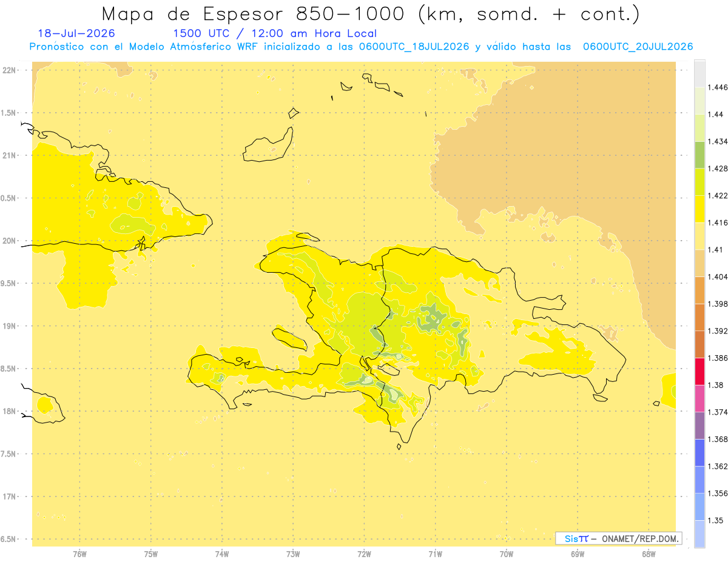Click the 70W longitude label
Image resolution: width=728 pixels, height=562 pixels.
point(506,553)
